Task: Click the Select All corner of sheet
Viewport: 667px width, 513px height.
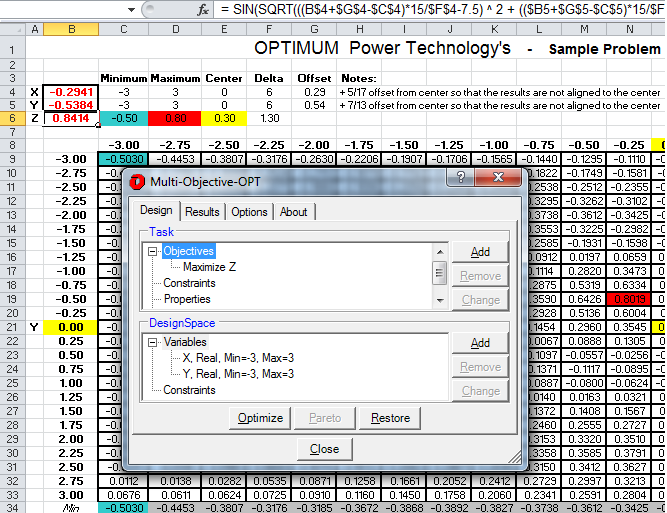Action: click(13, 29)
